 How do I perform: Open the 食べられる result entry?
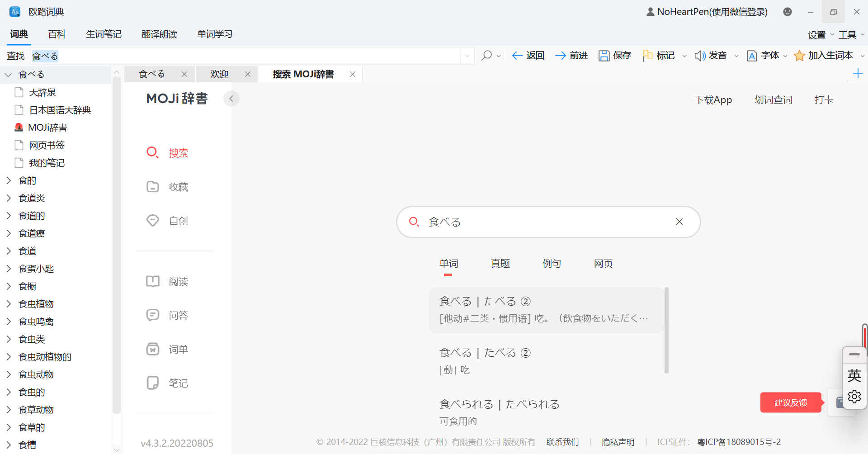tap(546, 412)
